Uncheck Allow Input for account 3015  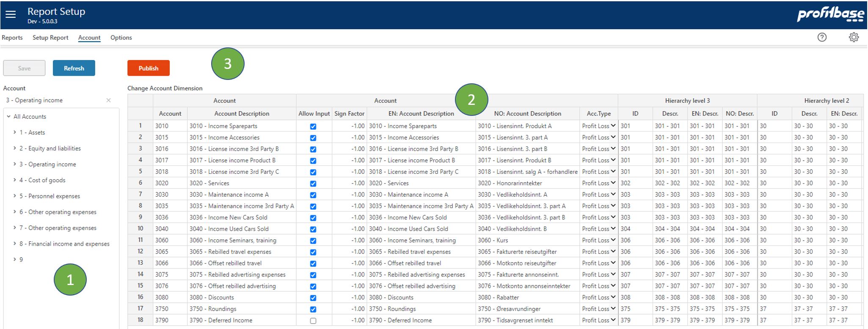[313, 138]
